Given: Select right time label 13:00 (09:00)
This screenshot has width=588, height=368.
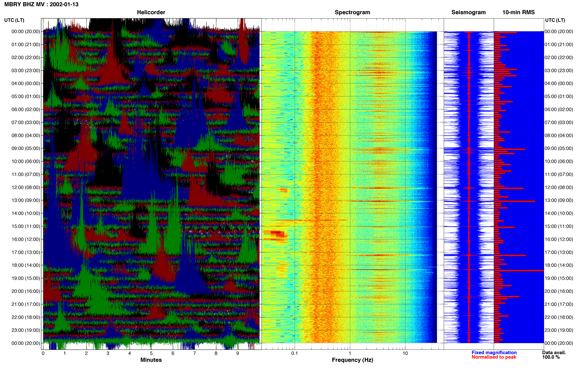Looking at the screenshot, I should [559, 200].
